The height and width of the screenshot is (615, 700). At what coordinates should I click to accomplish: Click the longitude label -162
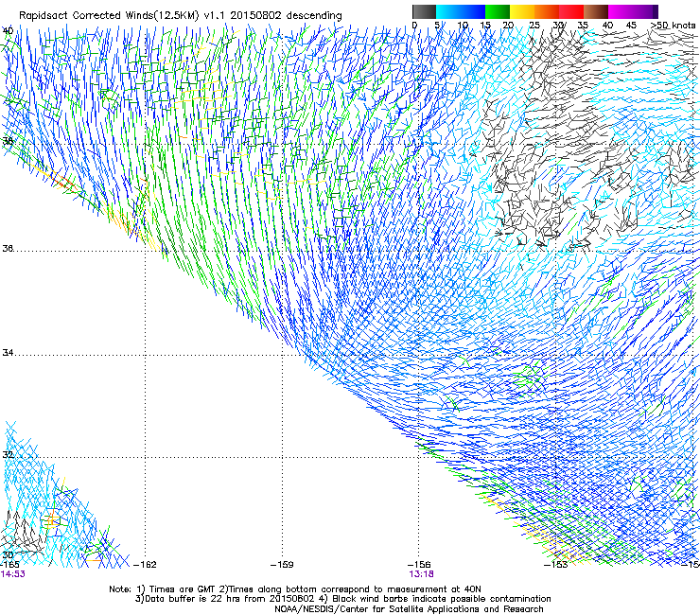pyautogui.click(x=145, y=565)
